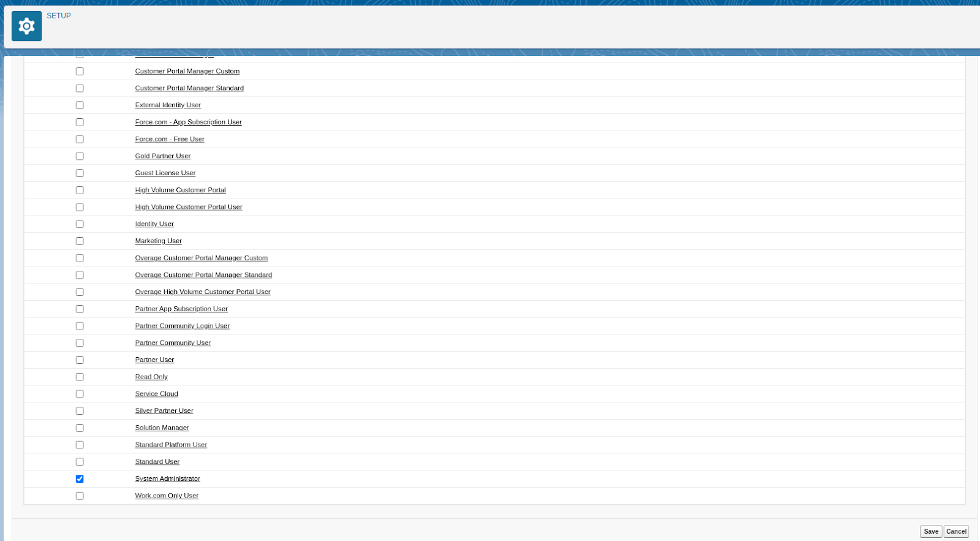This screenshot has height=541, width=980.
Task: Open the Partner App Subscription User link
Action: [181, 309]
